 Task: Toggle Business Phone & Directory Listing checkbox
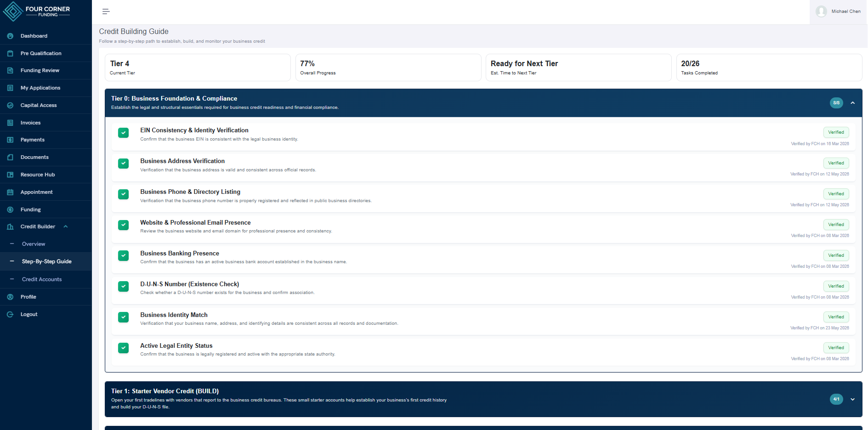click(x=123, y=194)
